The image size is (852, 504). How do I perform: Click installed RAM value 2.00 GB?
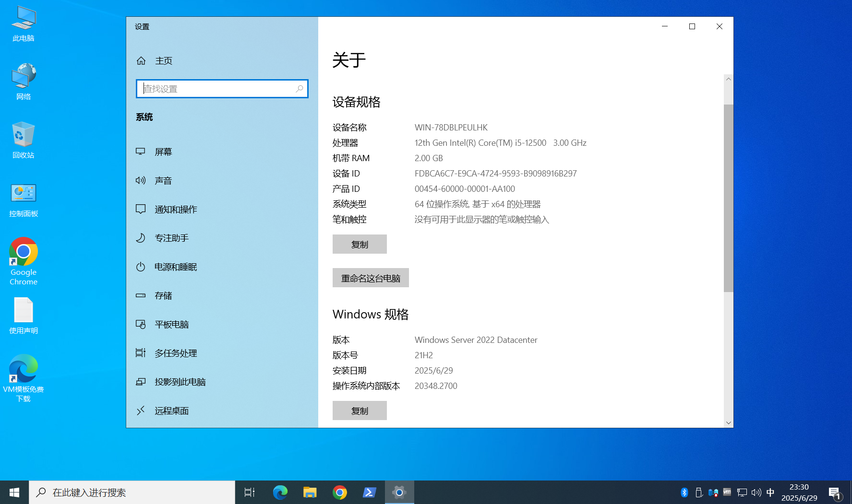[429, 158]
